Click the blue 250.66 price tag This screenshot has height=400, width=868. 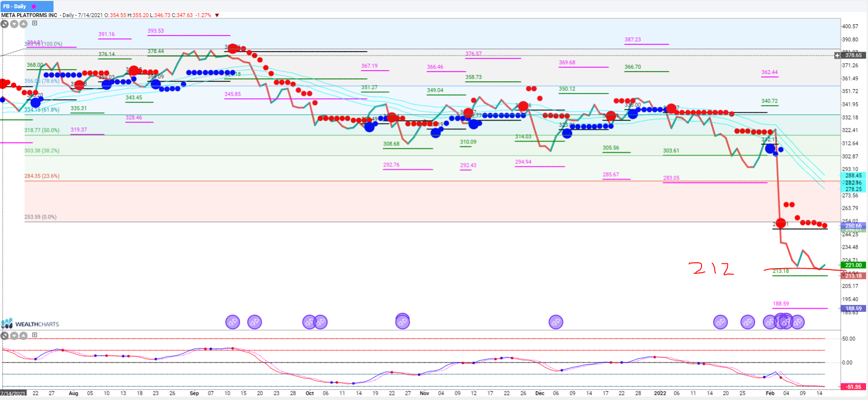point(853,226)
